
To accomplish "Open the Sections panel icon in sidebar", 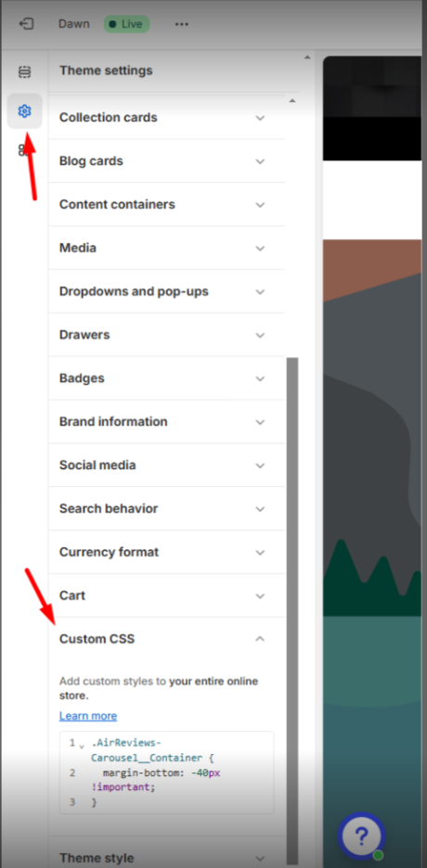I will (x=24, y=72).
